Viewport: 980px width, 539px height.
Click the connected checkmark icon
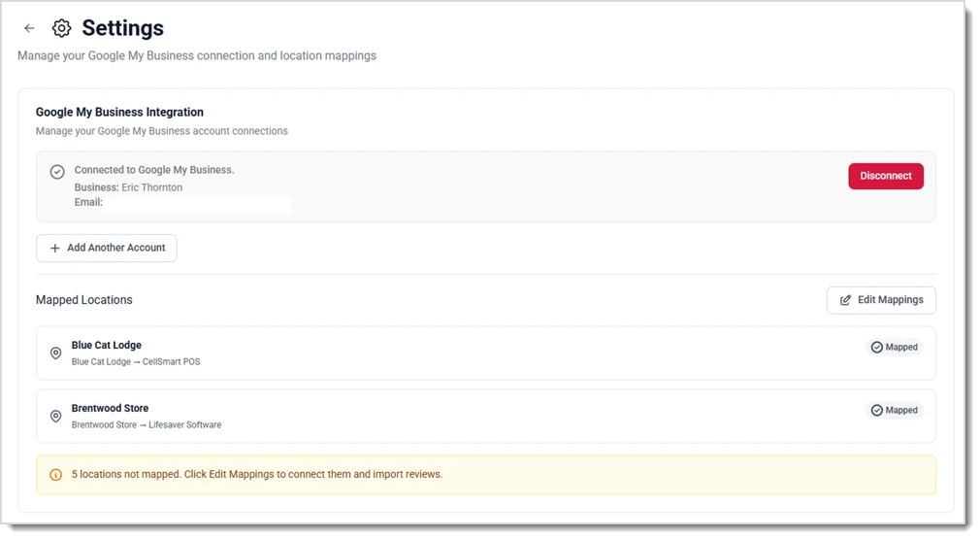point(57,171)
